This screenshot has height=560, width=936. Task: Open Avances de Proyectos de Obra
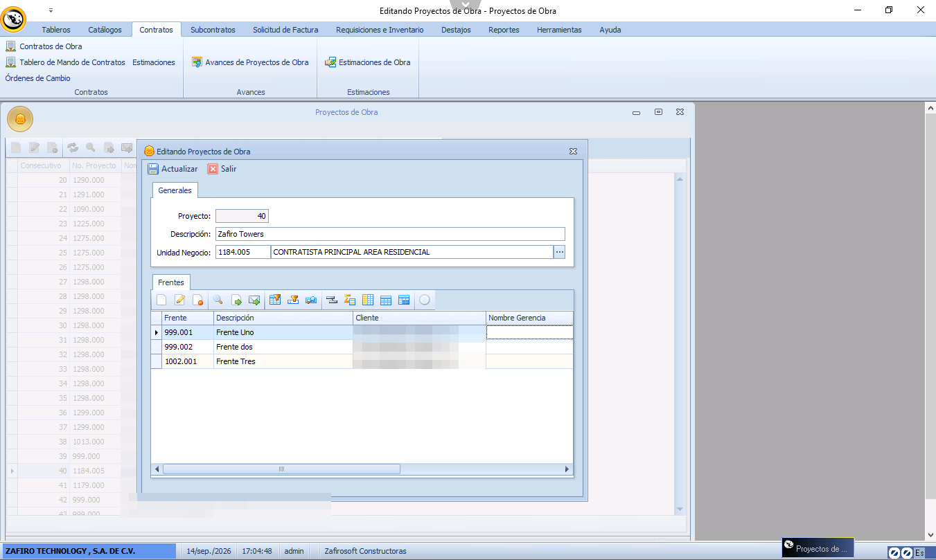[x=250, y=62]
